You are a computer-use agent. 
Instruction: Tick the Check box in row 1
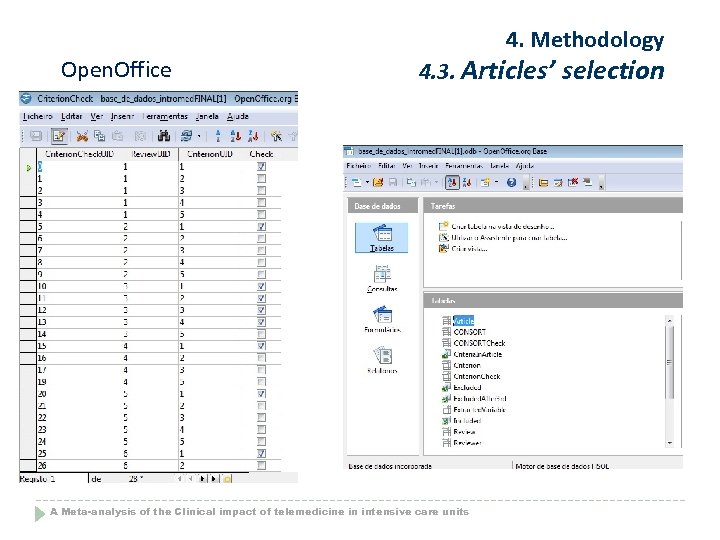261,179
